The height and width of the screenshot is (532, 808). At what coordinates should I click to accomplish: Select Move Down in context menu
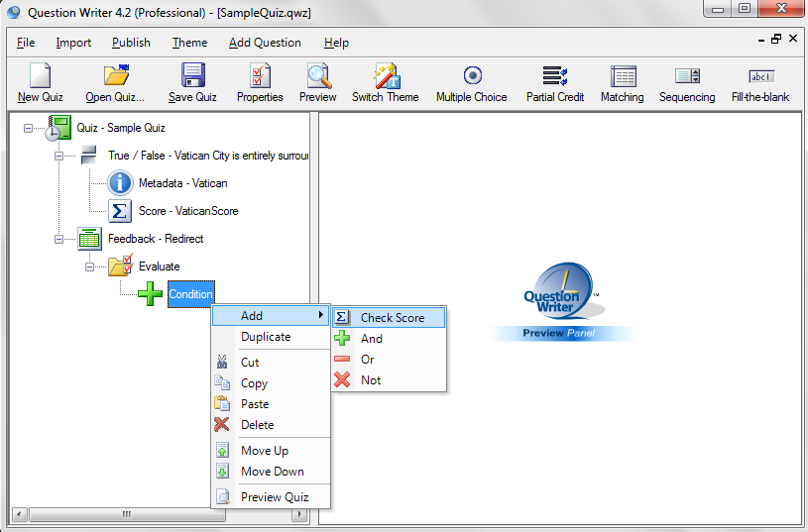pos(271,472)
